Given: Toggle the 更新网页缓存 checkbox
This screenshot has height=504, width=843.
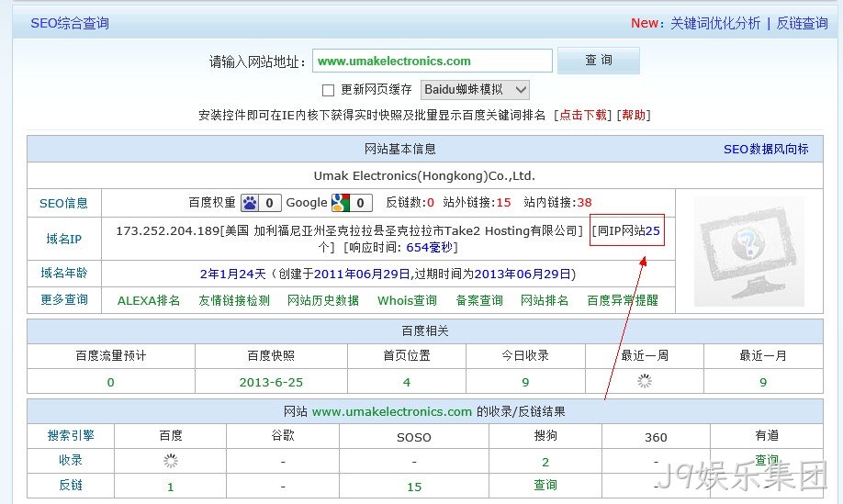Looking at the screenshot, I should 328,90.
